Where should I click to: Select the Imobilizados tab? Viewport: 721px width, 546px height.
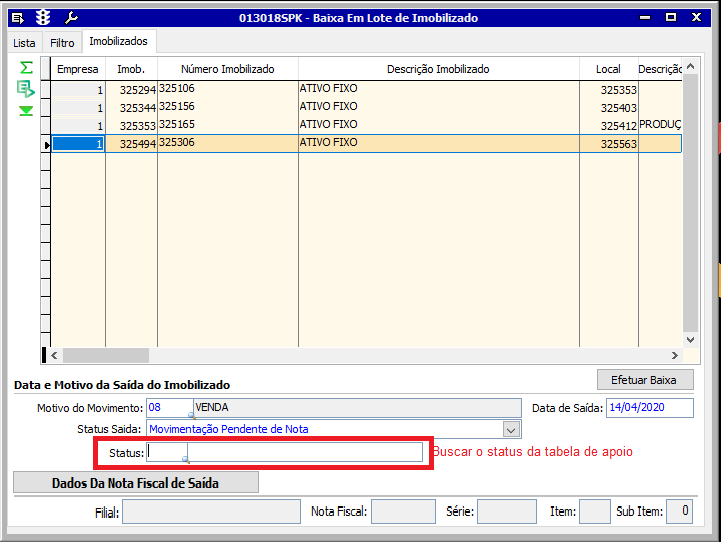[118, 42]
